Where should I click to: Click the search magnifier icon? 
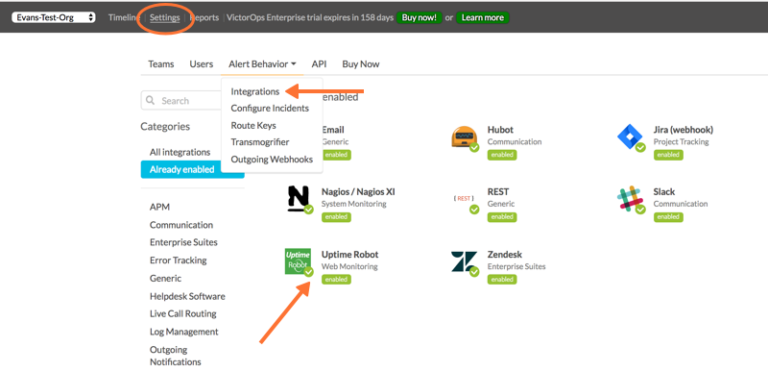point(150,100)
